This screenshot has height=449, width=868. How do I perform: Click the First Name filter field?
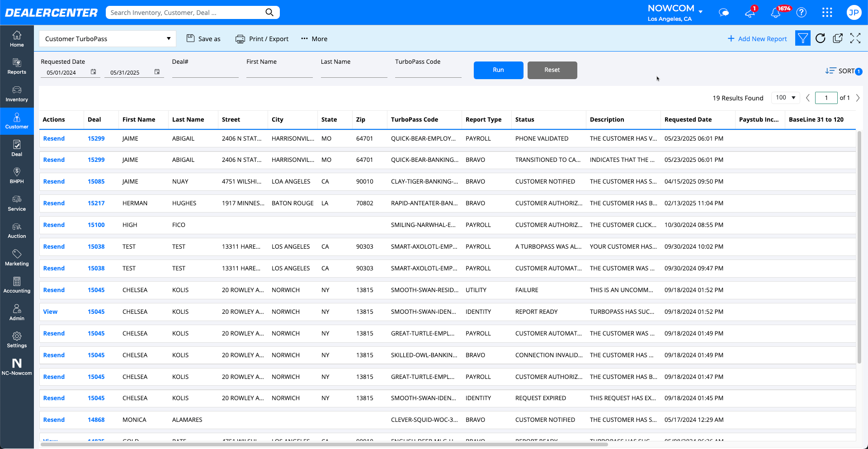[x=279, y=72]
